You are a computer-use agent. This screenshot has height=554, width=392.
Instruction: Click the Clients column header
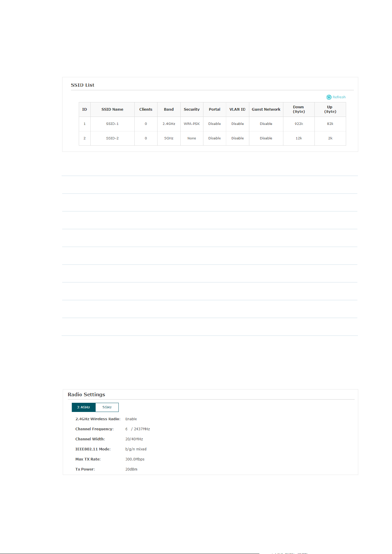(x=146, y=109)
